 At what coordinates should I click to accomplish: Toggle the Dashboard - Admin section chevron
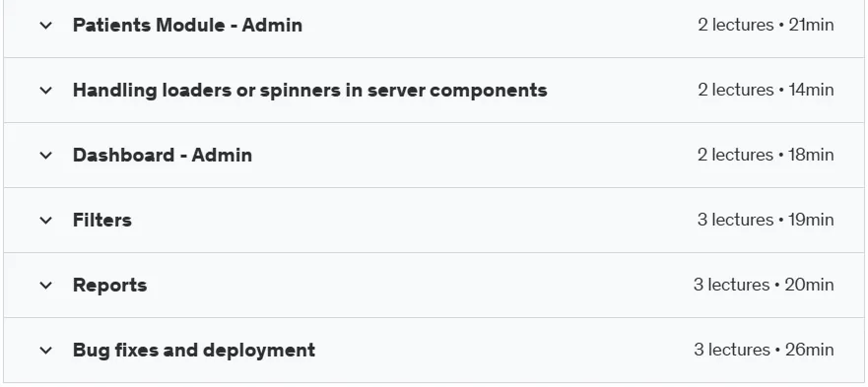(46, 155)
